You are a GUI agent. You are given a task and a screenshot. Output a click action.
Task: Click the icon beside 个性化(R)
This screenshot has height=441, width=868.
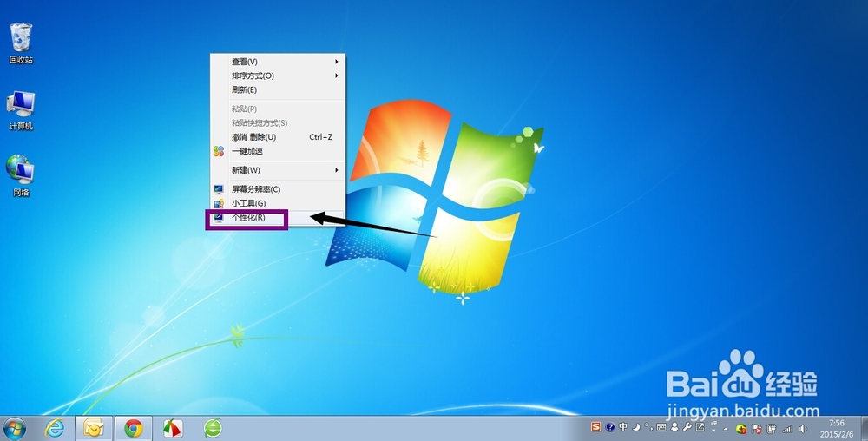click(219, 217)
